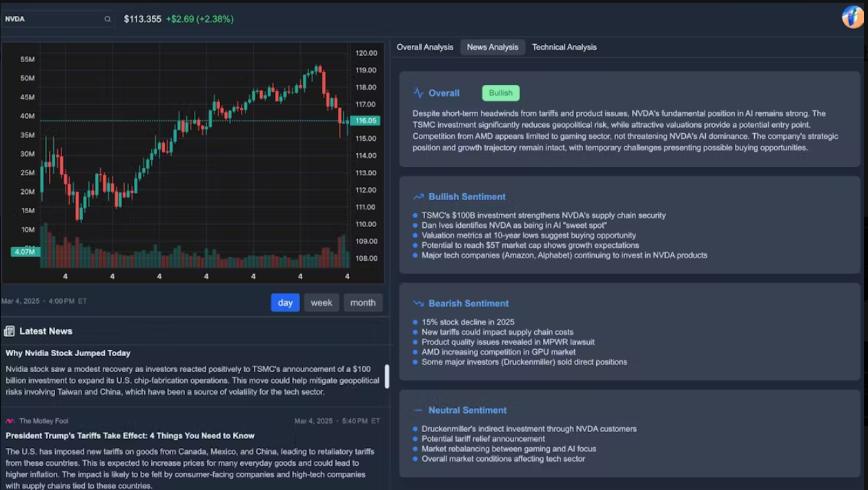
Task: Click the $113.355 stock price
Action: tap(143, 19)
